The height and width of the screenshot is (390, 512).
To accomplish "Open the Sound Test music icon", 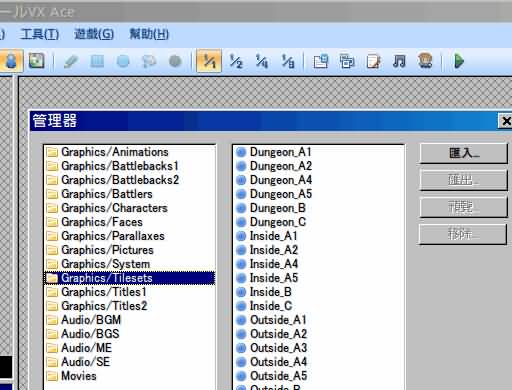I will (399, 61).
